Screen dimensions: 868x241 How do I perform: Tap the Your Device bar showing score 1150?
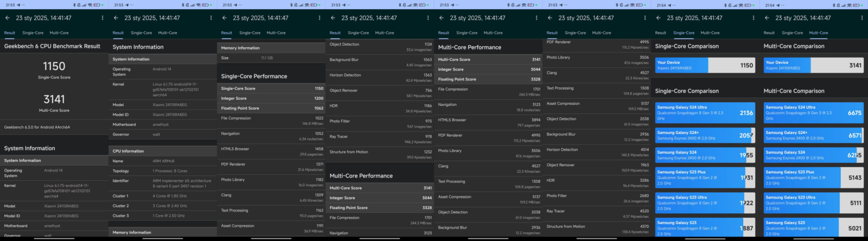coord(705,65)
